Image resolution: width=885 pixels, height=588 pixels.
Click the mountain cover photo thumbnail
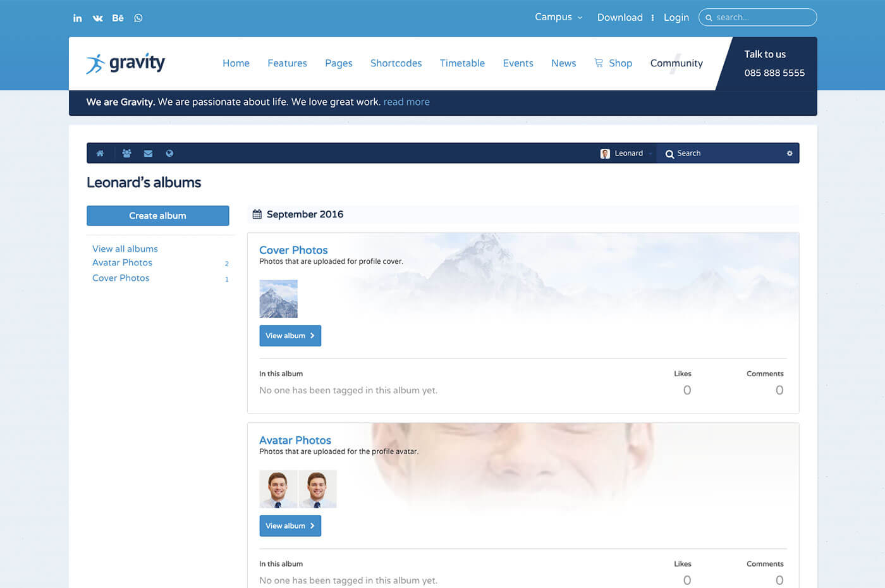point(278,298)
